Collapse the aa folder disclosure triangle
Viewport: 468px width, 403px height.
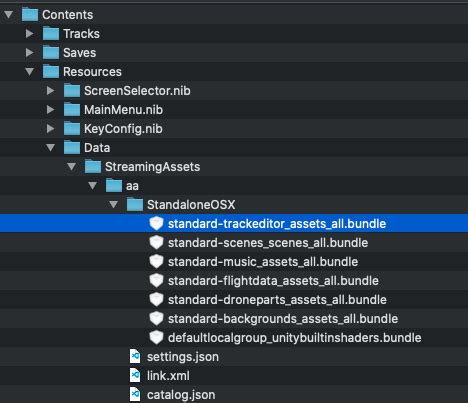[x=93, y=185]
